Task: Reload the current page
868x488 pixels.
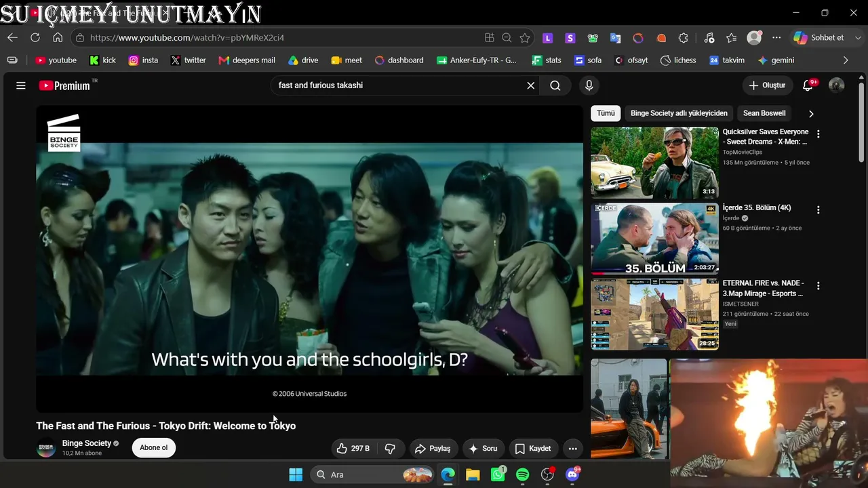Action: (x=35, y=38)
